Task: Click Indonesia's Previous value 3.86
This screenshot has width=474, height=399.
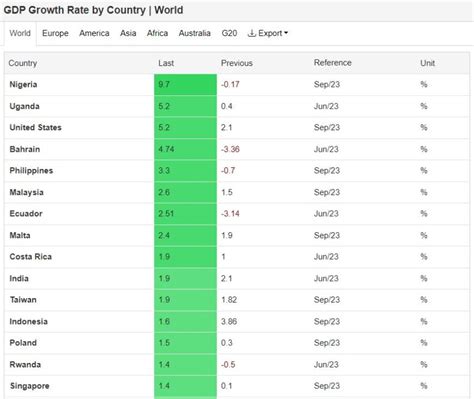Action: pos(229,321)
